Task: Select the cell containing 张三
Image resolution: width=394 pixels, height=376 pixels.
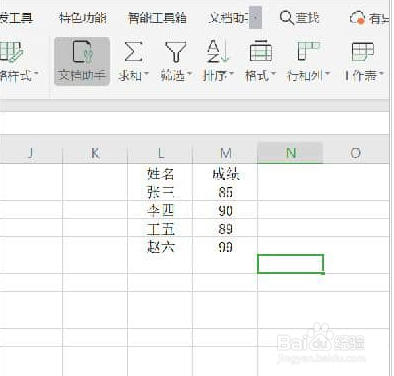Action: tap(160, 192)
